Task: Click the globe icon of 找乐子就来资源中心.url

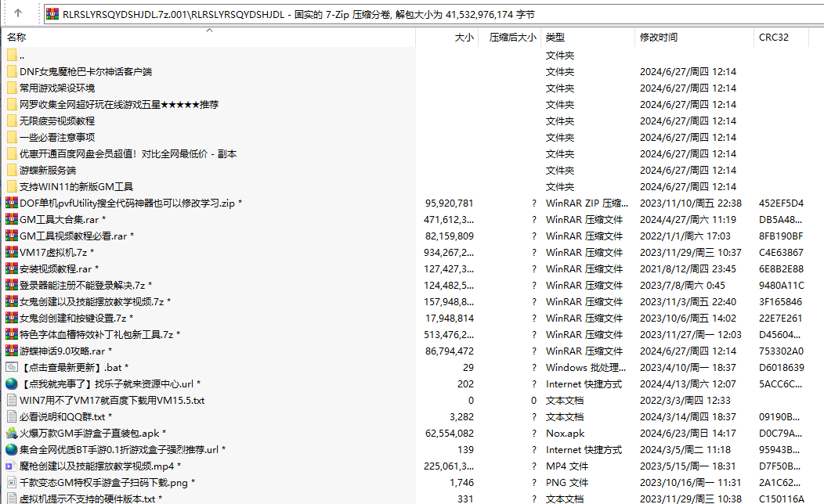Action: (x=11, y=383)
